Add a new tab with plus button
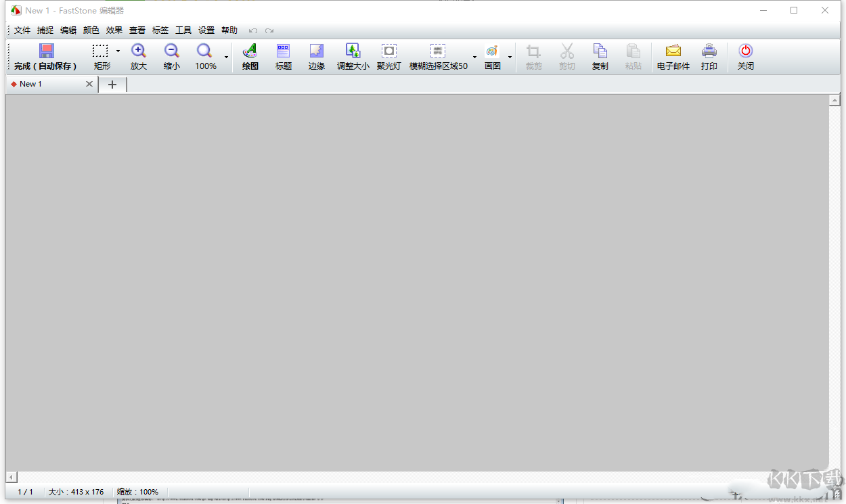 [x=112, y=85]
